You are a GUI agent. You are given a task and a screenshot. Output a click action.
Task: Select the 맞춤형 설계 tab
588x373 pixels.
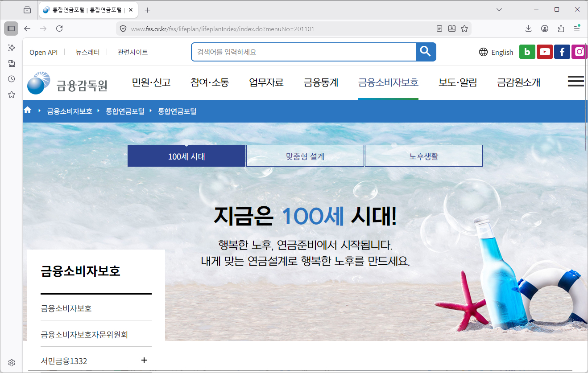tap(305, 156)
